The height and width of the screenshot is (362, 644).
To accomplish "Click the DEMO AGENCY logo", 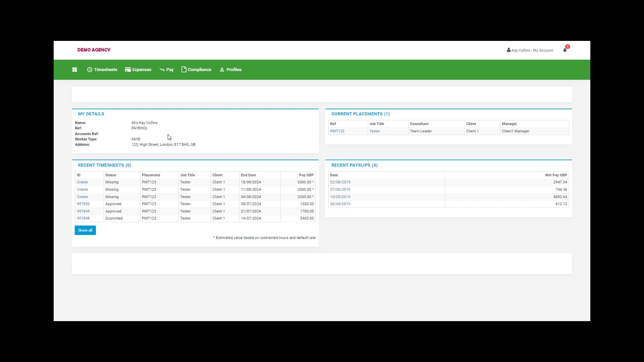I will pyautogui.click(x=94, y=50).
